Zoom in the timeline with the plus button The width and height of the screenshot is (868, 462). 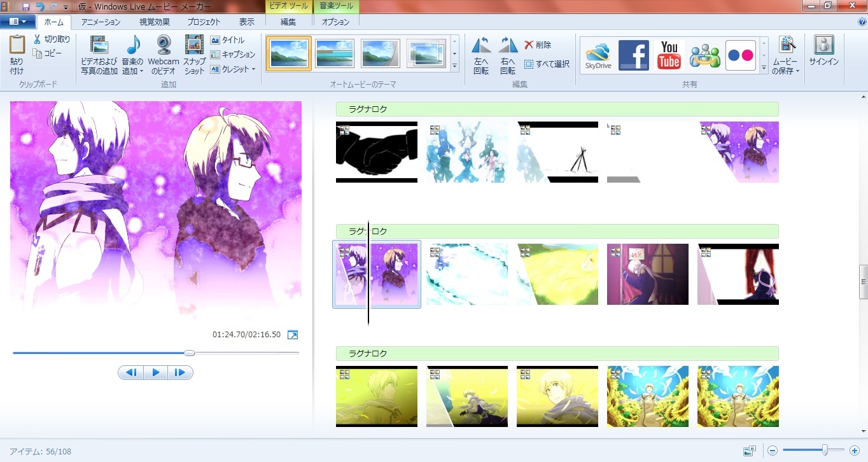[x=855, y=451]
